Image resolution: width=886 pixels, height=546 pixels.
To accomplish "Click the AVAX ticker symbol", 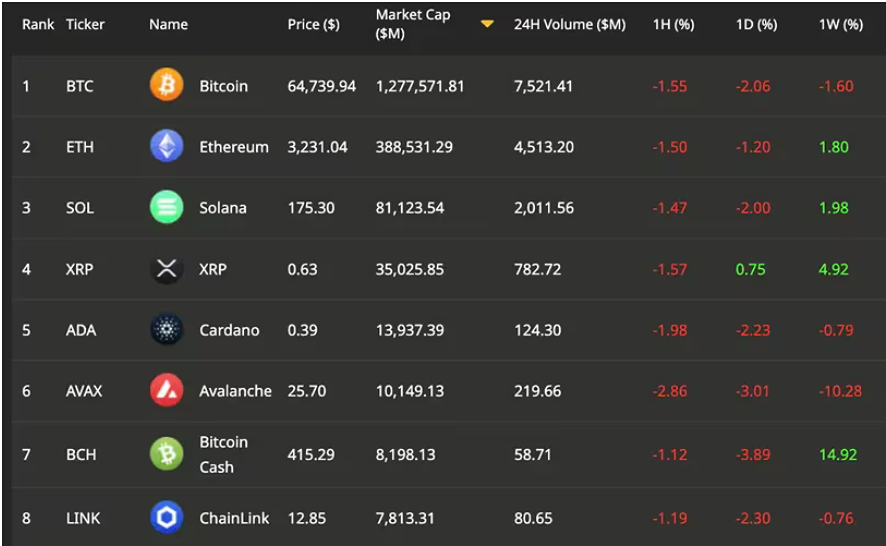I will click(84, 391).
